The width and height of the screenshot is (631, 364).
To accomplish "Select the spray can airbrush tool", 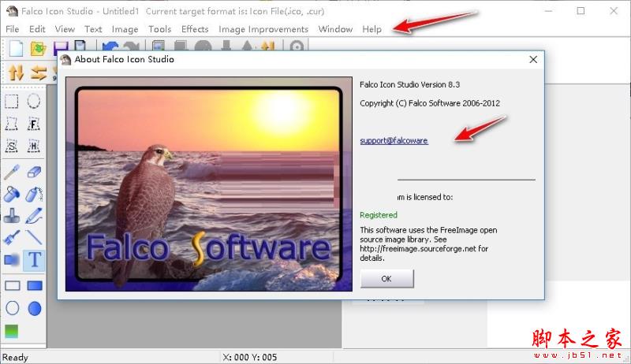I will (34, 194).
